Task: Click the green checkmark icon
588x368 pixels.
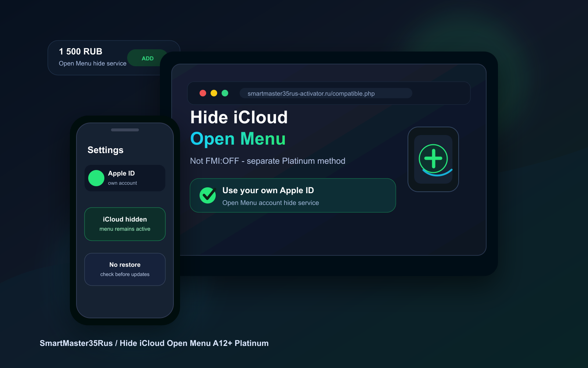Action: [x=208, y=195]
